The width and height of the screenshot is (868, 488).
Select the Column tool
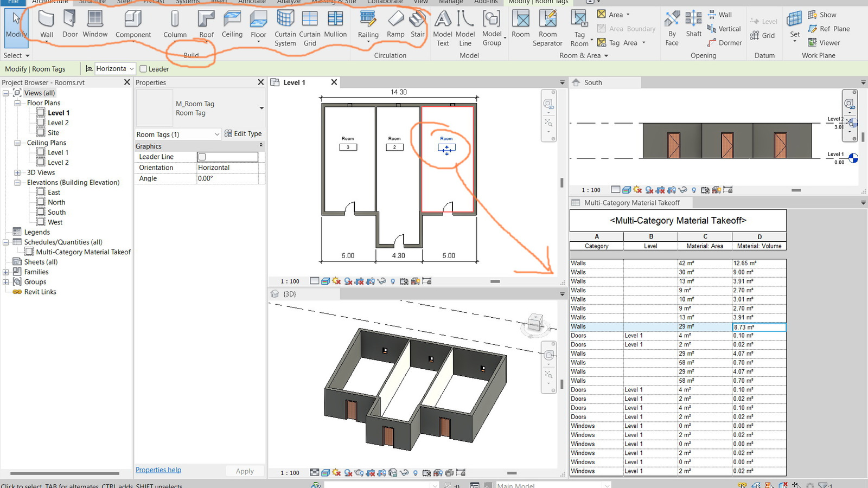(175, 24)
